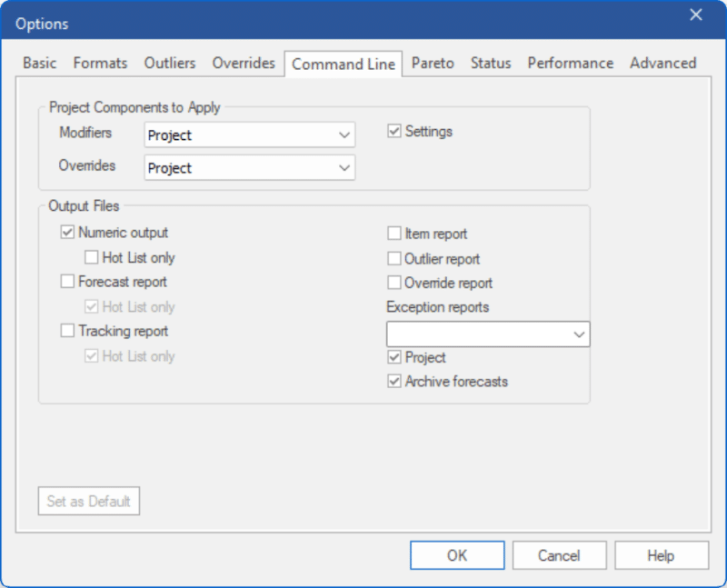Select the Status tab
Screen dimensions: 727x588
(491, 64)
